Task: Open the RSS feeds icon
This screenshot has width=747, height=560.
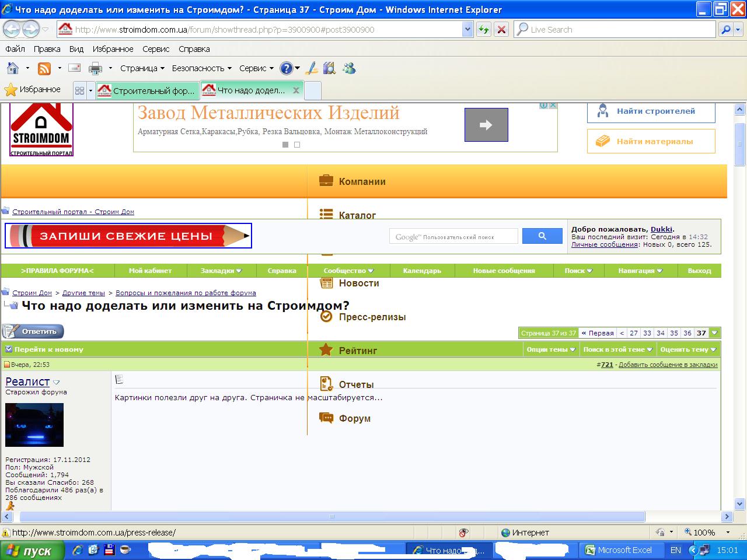Action: pos(44,68)
